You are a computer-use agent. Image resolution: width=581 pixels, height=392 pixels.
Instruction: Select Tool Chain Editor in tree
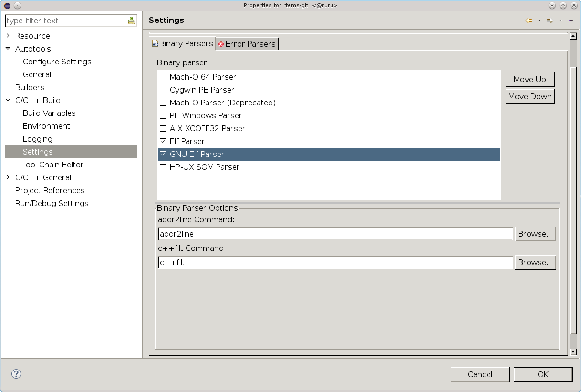(53, 165)
